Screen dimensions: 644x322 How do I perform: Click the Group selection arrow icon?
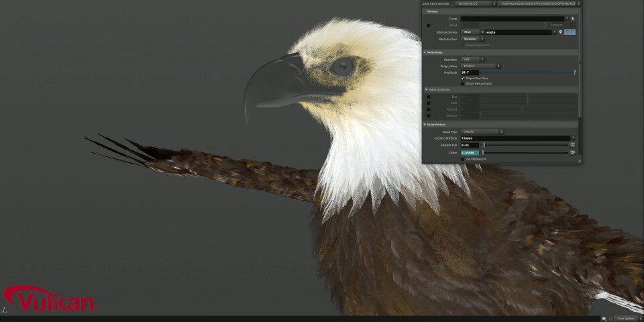573,19
